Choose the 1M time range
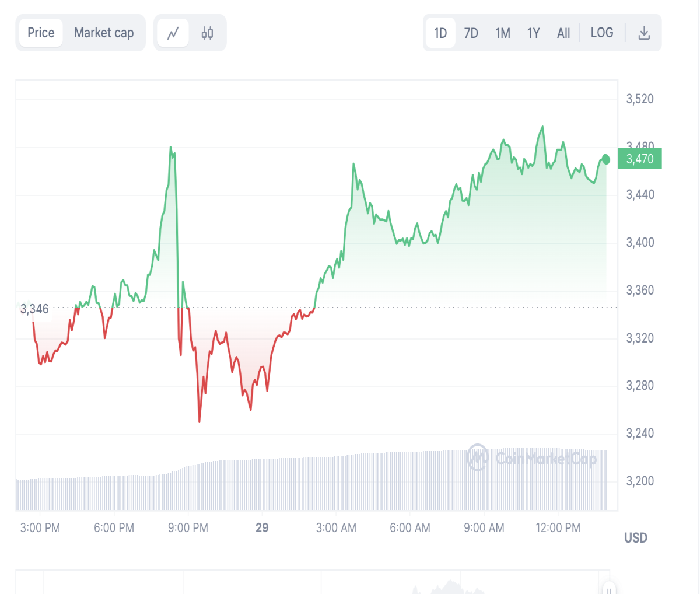700x594 pixels. (503, 33)
